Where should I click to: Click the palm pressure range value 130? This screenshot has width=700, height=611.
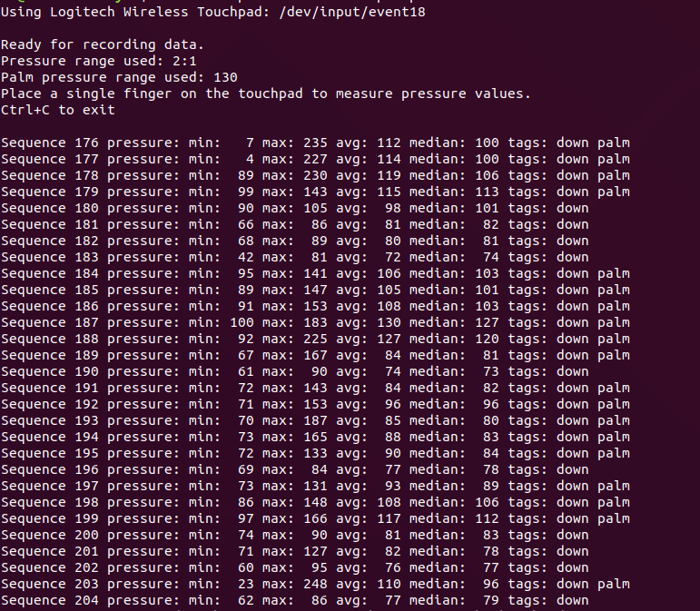click(x=225, y=77)
